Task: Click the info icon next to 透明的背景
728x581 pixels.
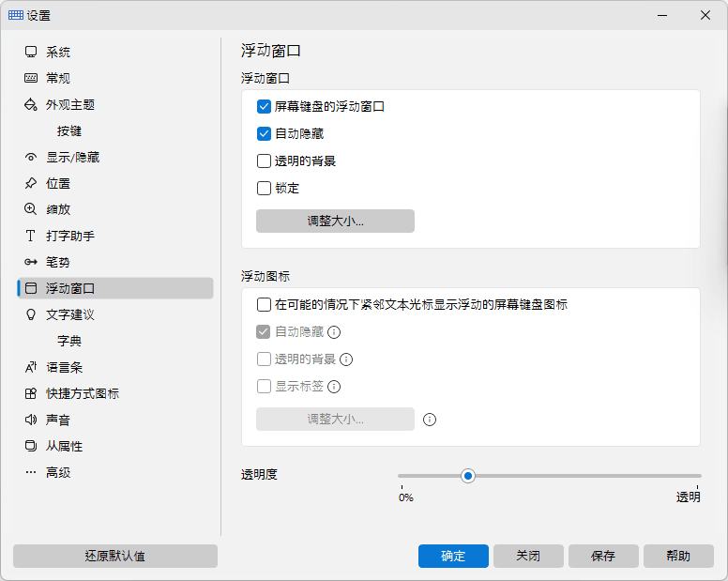Action: coord(346,359)
